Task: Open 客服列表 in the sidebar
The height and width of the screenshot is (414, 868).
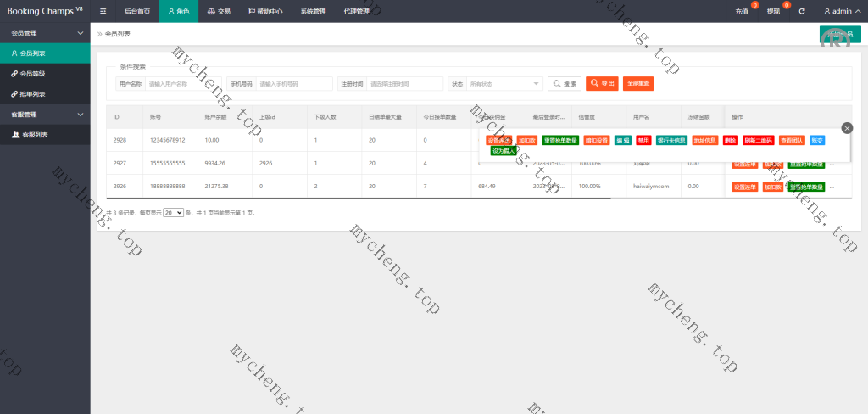Action: click(35, 135)
